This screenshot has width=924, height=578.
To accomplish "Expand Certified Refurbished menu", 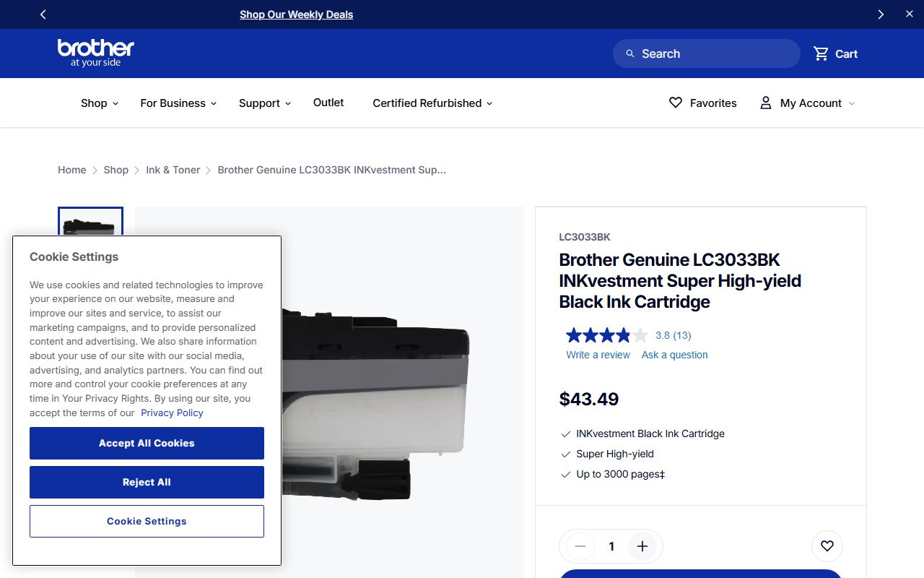I will 432,103.
